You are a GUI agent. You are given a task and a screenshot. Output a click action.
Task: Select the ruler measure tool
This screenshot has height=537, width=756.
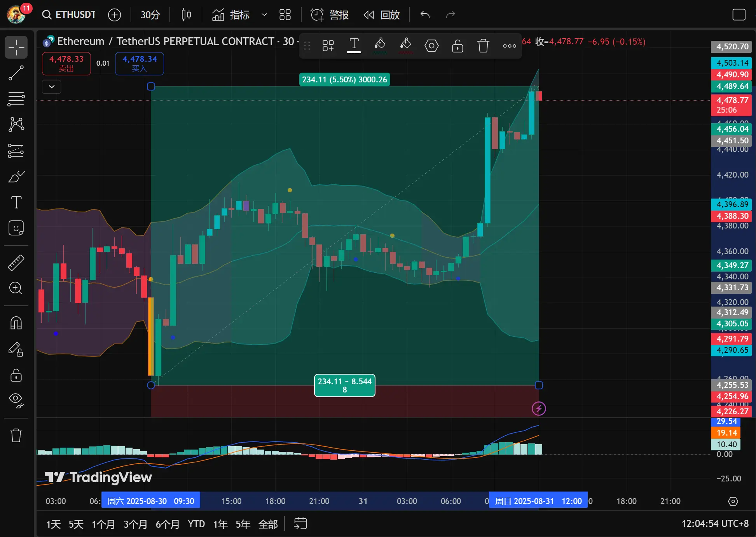click(x=16, y=263)
